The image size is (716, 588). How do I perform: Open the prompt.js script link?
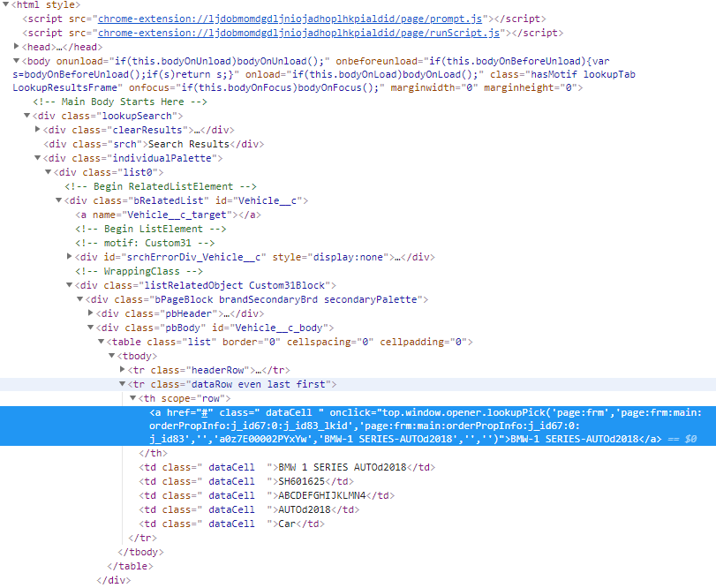pos(290,19)
